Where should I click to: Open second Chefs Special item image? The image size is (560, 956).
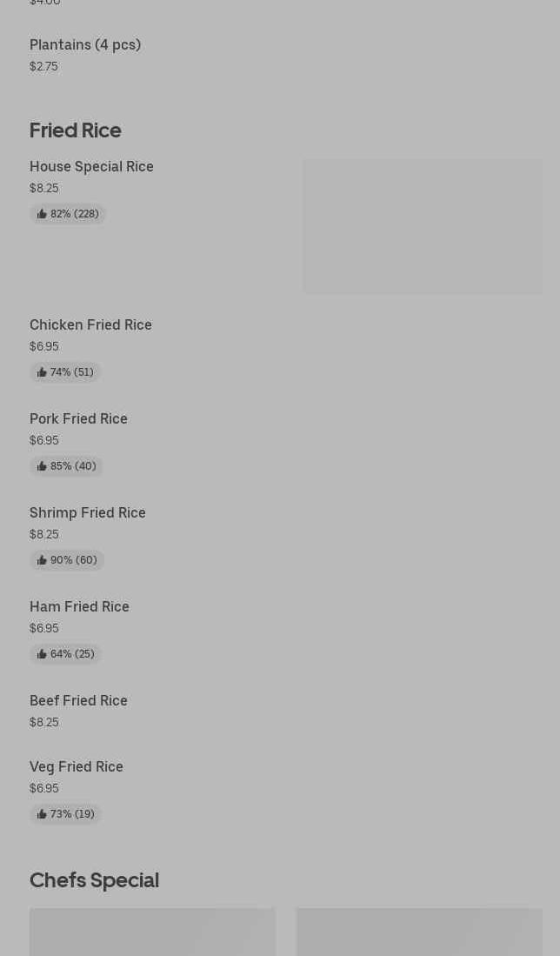click(419, 933)
